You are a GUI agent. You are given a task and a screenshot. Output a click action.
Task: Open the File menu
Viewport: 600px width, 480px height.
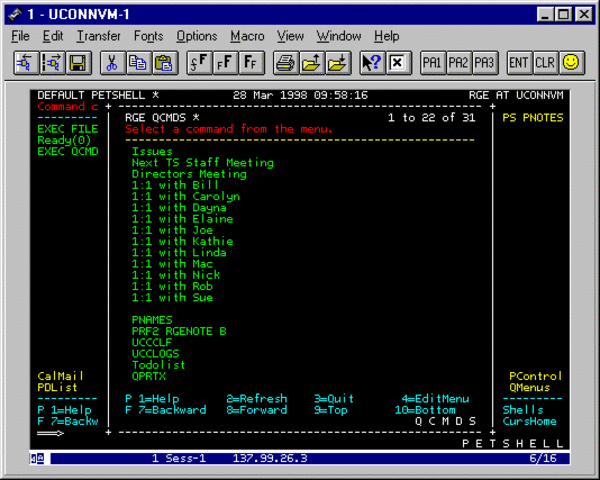[20, 36]
